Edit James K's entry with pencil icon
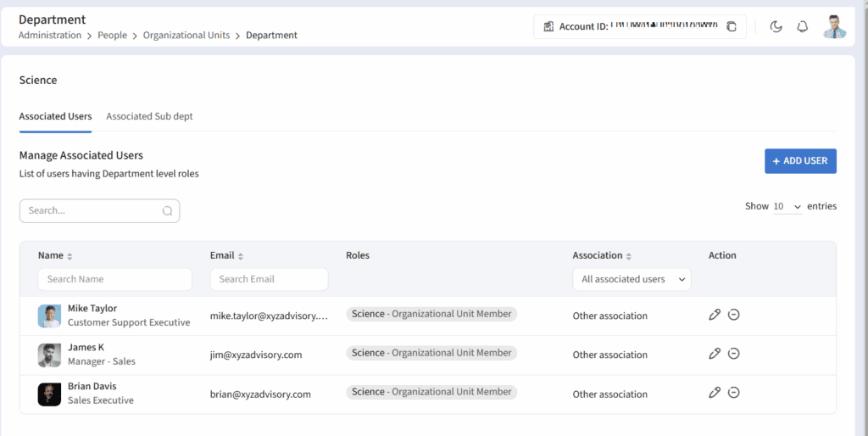The width and height of the screenshot is (868, 436). click(715, 354)
